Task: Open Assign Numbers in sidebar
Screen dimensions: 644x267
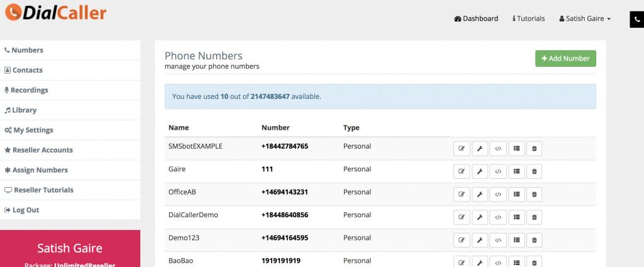Action: [x=70, y=170]
